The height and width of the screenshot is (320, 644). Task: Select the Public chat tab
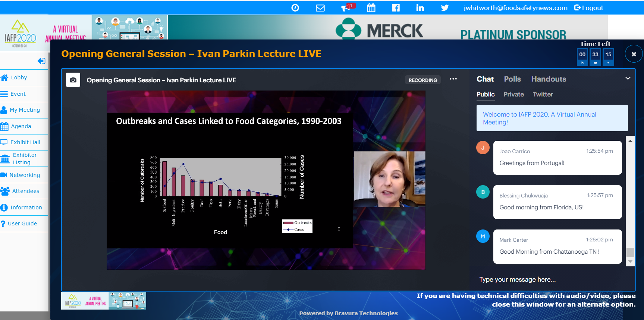pos(486,95)
